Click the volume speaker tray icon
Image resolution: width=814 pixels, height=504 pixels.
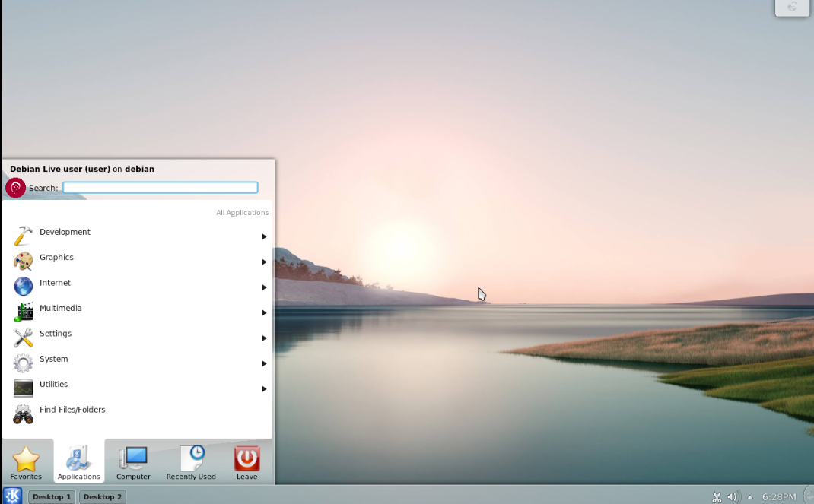[x=732, y=497]
